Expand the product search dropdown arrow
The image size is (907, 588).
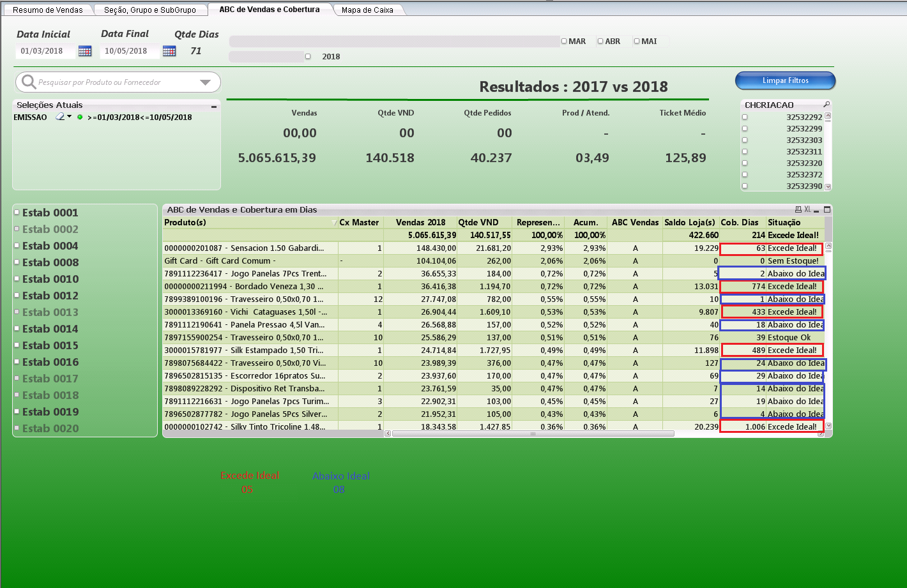205,82
